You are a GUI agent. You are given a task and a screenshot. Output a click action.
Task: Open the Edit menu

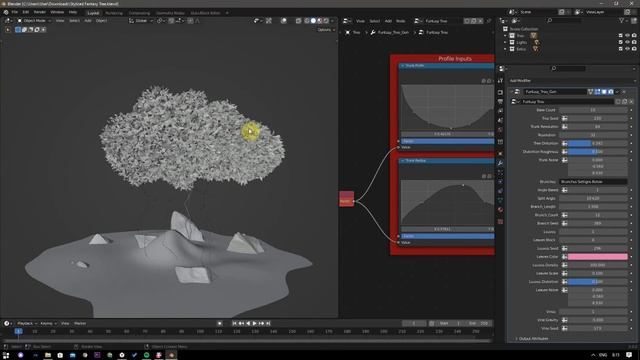click(x=26, y=12)
